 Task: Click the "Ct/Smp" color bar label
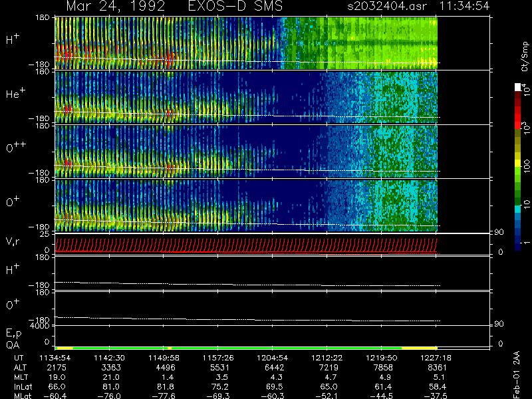[x=525, y=57]
